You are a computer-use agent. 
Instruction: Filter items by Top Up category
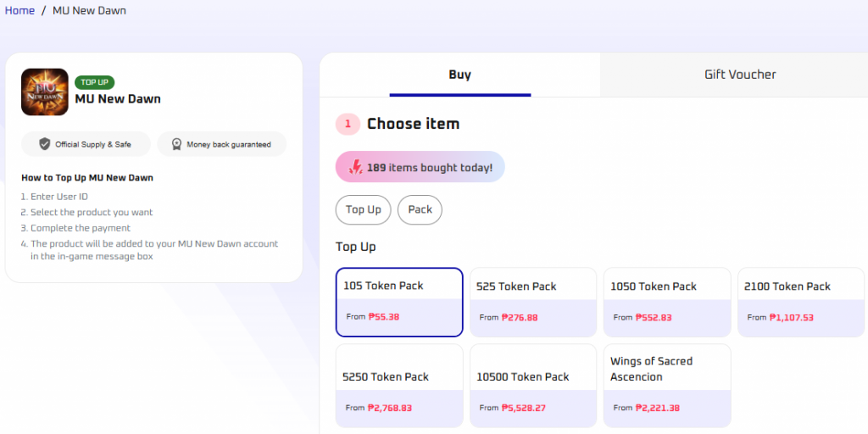[x=363, y=209]
